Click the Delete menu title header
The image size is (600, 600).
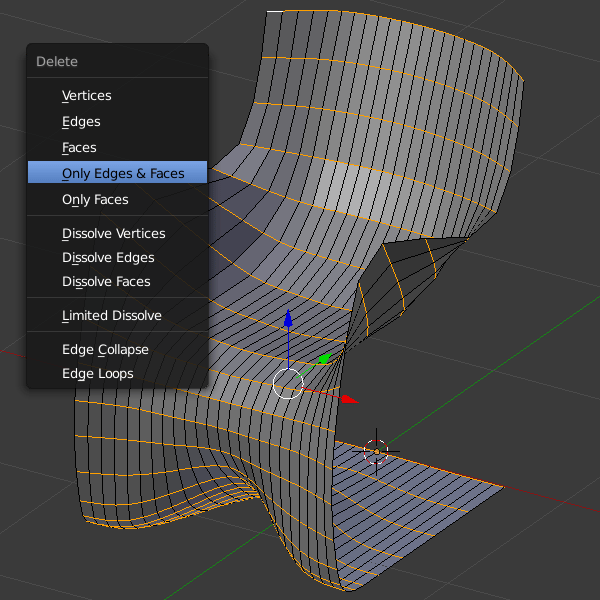click(57, 62)
